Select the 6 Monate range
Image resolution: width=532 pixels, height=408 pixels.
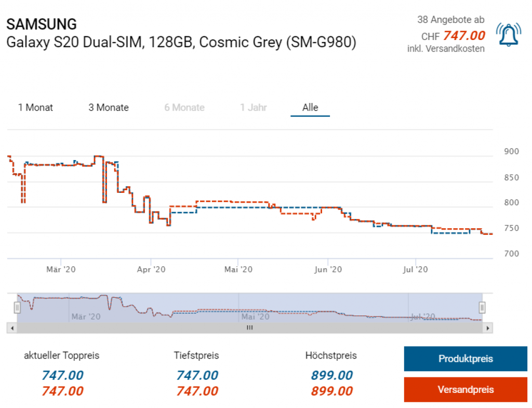click(184, 108)
